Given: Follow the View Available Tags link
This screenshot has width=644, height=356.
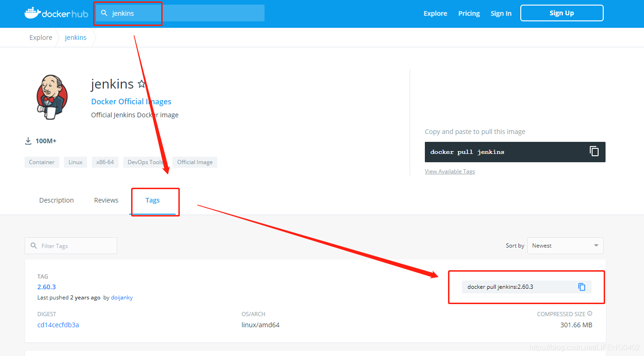Looking at the screenshot, I should (450, 172).
